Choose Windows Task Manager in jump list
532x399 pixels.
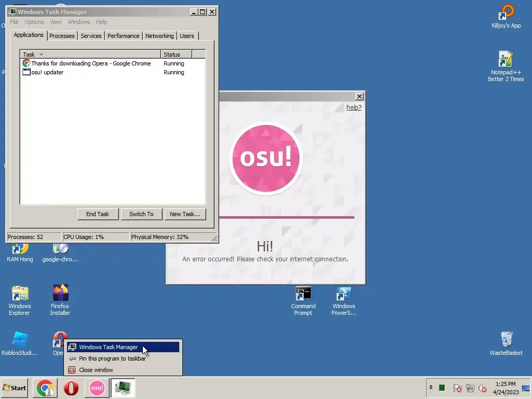(x=123, y=347)
